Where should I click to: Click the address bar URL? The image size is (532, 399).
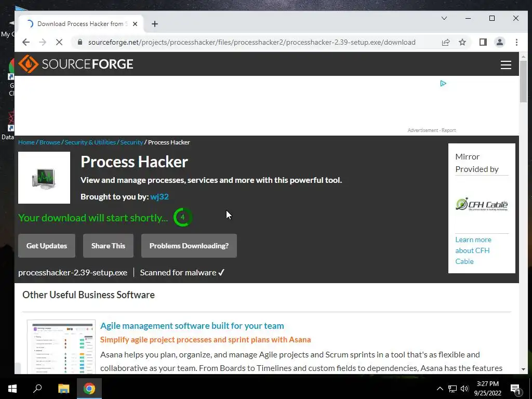pos(252,42)
